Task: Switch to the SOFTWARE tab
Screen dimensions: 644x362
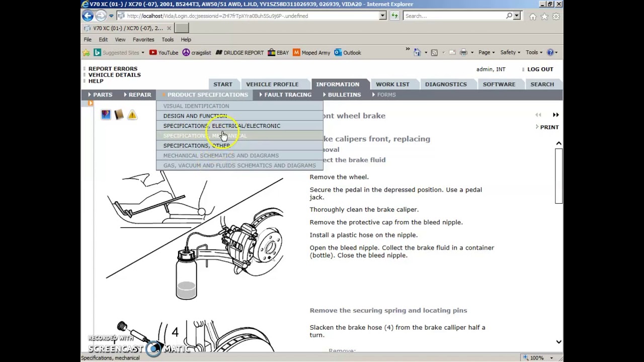Action: 499,84
